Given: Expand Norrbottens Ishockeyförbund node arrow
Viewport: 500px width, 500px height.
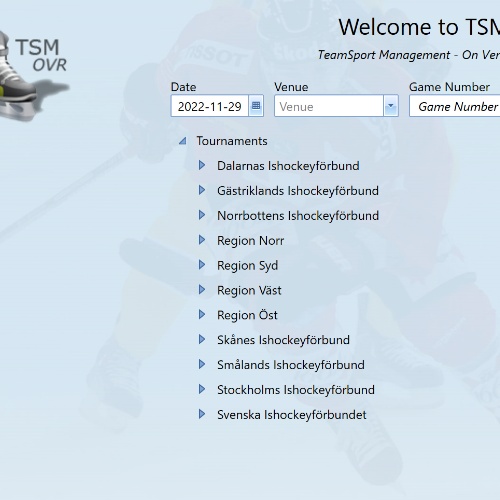Looking at the screenshot, I should point(202,215).
